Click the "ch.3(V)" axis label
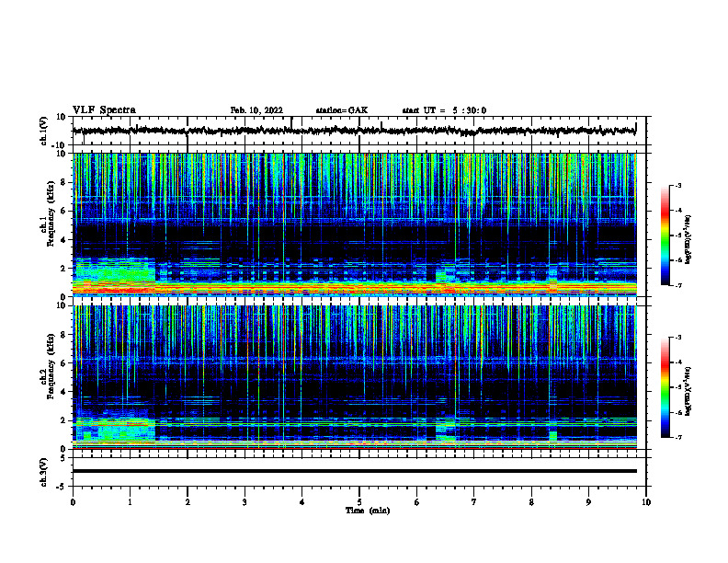Image resolution: width=728 pixels, height=563 pixels. tap(44, 473)
